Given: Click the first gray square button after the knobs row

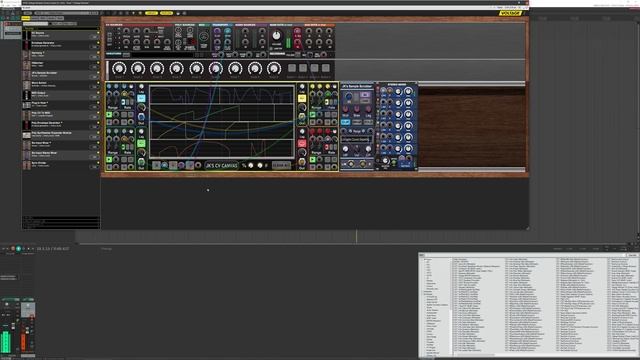Looking at the screenshot, I should pyautogui.click(x=291, y=68).
